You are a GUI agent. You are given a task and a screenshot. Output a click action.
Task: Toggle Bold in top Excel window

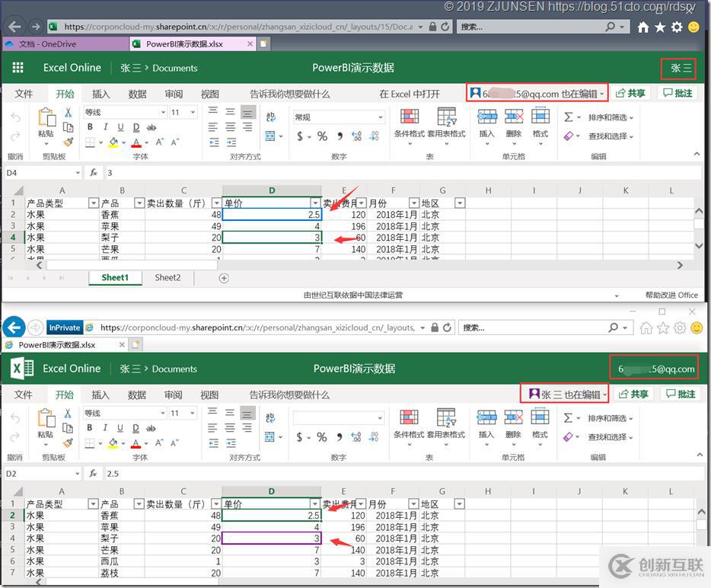(91, 127)
